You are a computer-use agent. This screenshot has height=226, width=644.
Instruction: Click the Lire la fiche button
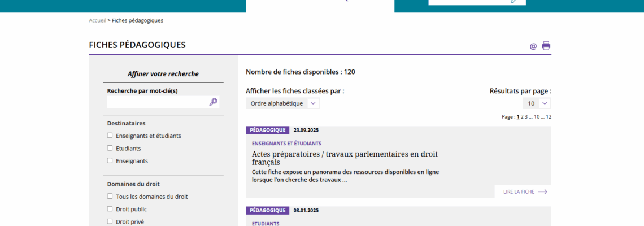[519, 192]
